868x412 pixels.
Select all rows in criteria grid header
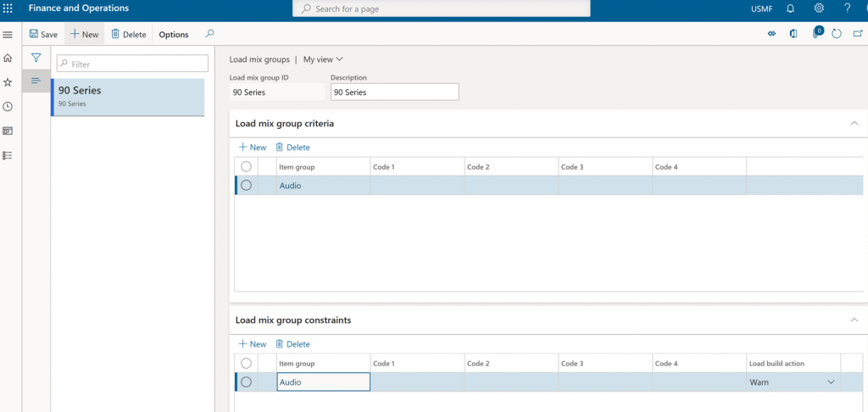pos(247,166)
